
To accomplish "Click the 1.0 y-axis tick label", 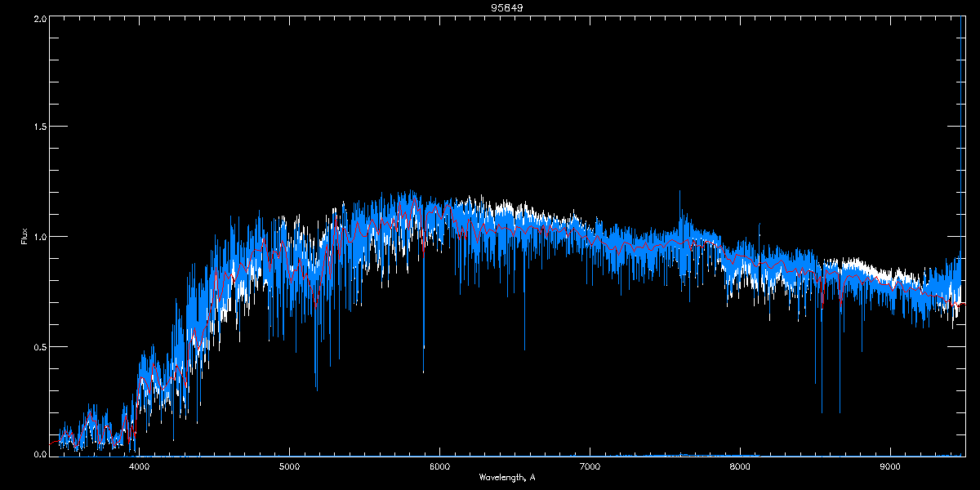I will tap(39, 237).
